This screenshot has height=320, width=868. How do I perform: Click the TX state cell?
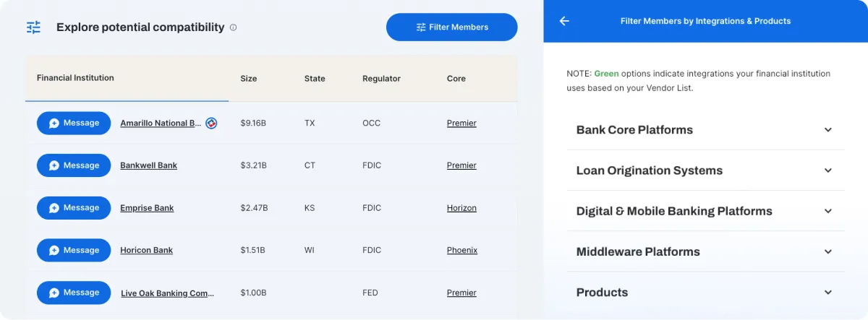click(310, 124)
